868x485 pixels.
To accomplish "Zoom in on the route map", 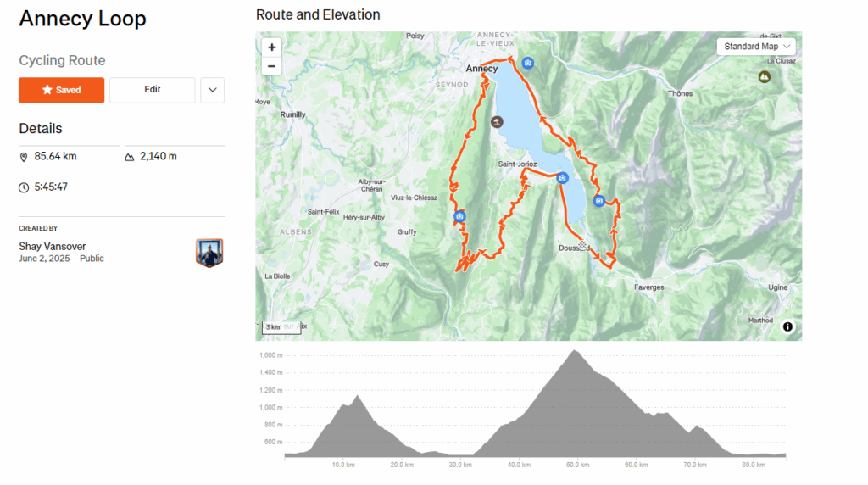I will click(x=271, y=47).
